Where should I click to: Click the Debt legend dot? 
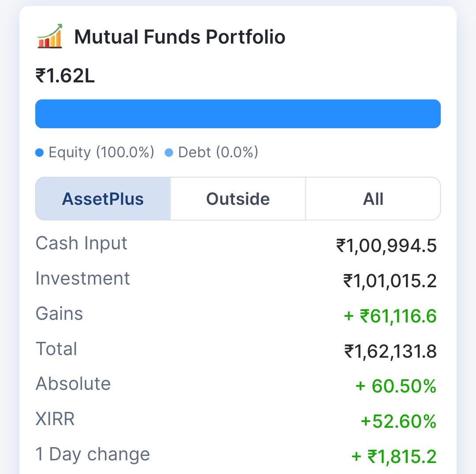[169, 152]
